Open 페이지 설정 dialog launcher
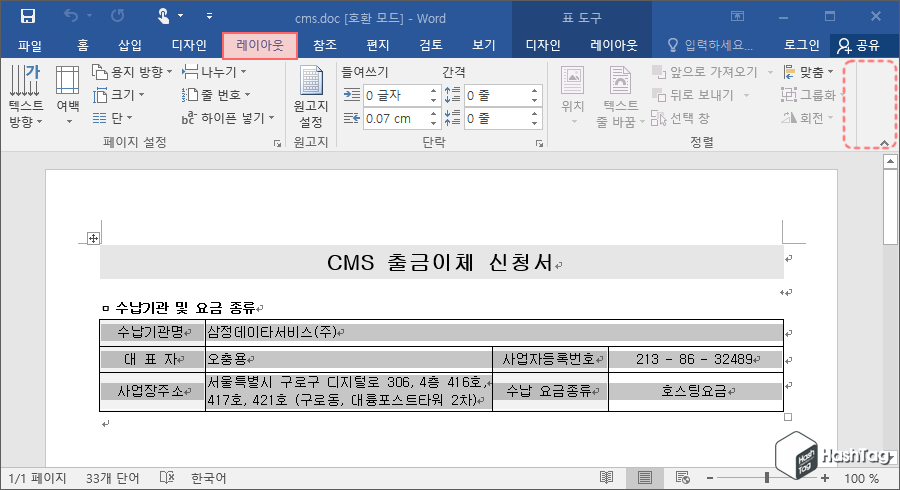The height and width of the screenshot is (490, 900). (x=278, y=143)
